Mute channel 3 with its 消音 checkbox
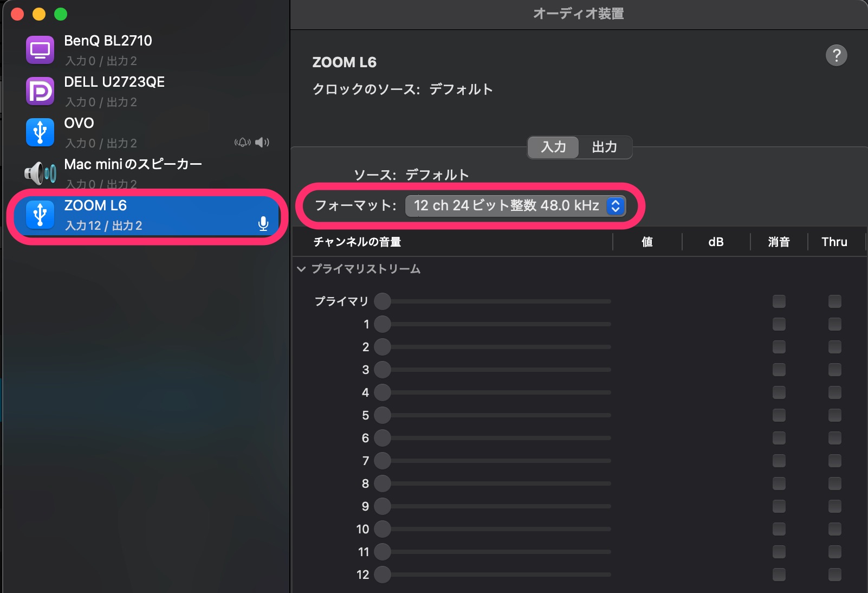 (779, 370)
